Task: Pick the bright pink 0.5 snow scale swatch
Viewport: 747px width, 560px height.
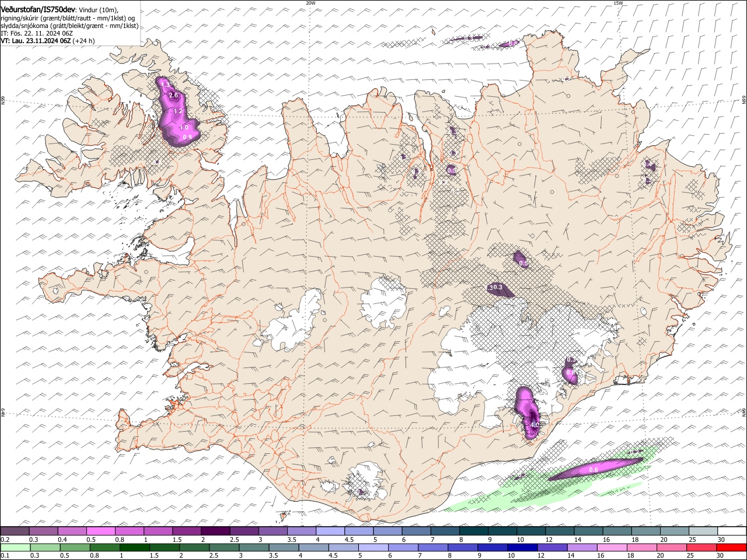Action: click(101, 531)
